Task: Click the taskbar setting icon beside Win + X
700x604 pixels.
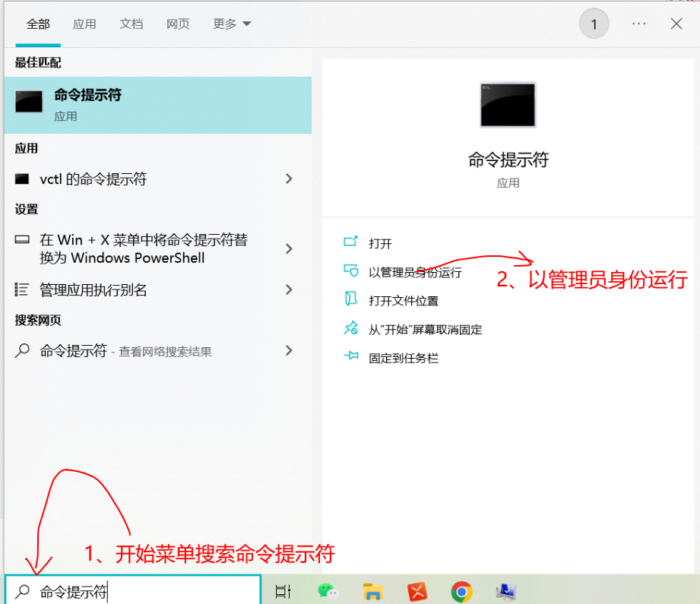Action: tap(22, 240)
